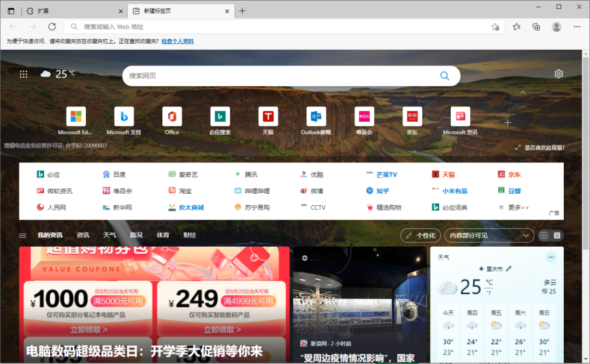
Task: Select the 我的资讯 feed tab
Action: [50, 235]
